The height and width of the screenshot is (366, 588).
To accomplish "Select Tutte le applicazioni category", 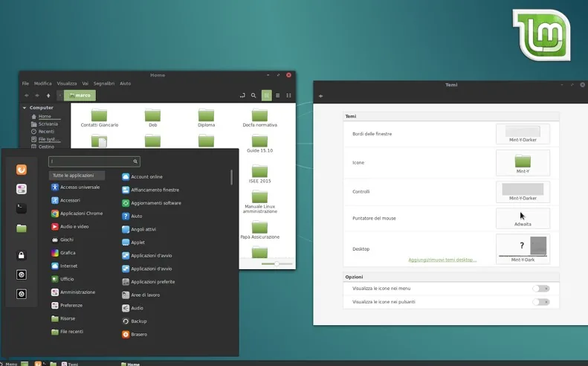I will (x=77, y=176).
